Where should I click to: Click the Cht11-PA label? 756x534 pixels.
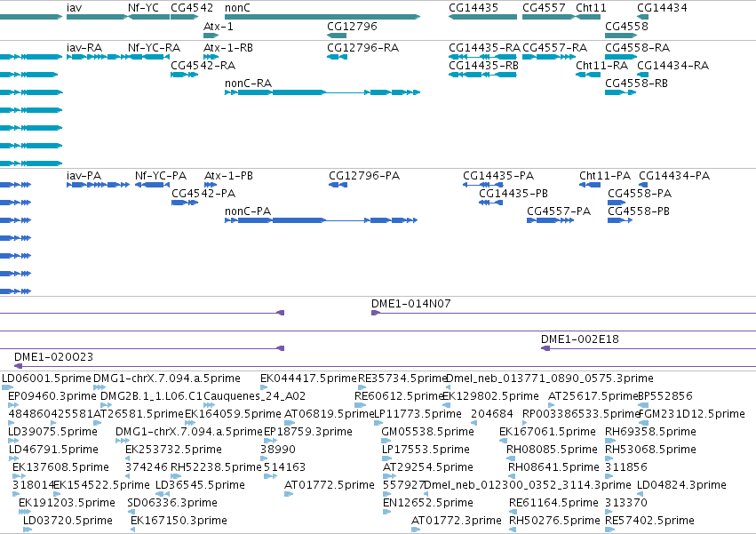pos(605,176)
